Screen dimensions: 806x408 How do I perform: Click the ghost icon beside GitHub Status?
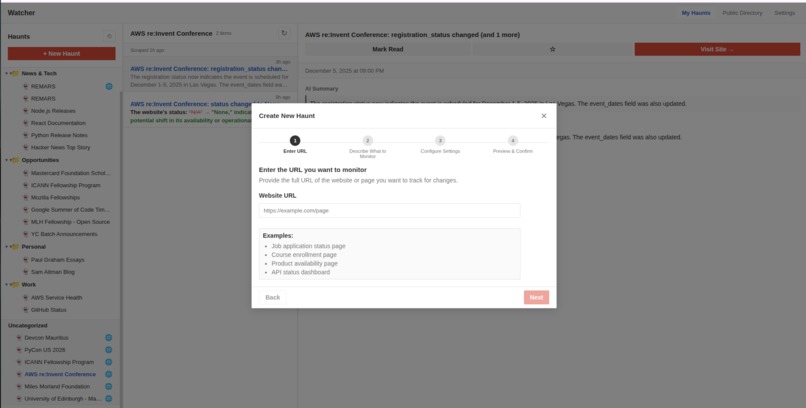26,310
